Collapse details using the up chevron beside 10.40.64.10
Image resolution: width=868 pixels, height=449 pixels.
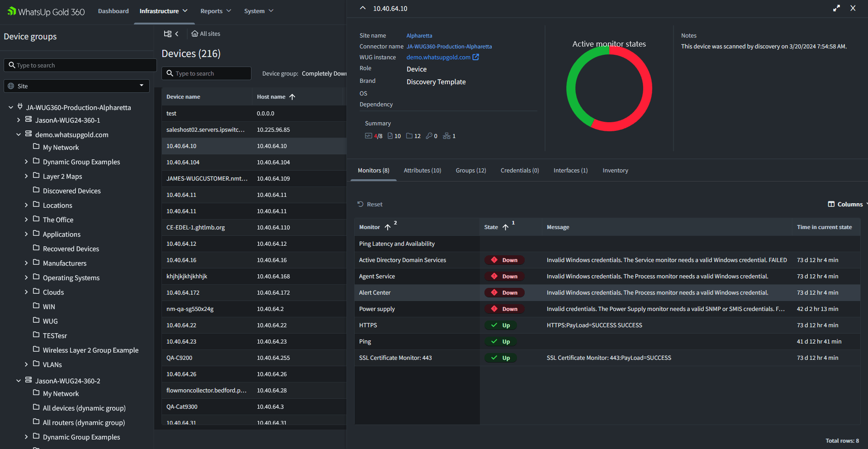(x=362, y=8)
